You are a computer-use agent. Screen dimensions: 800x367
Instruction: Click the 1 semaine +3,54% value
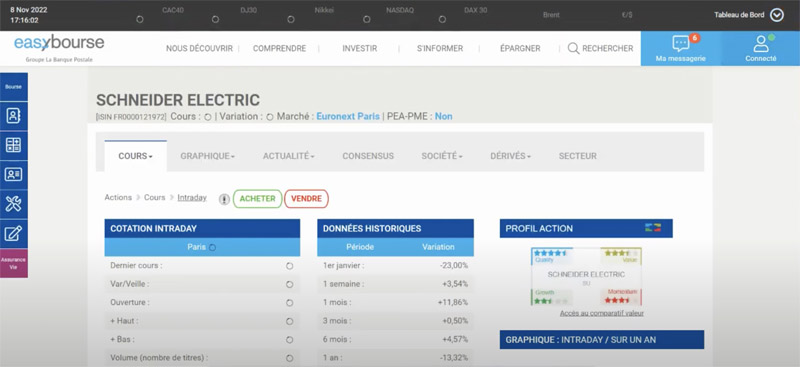454,284
